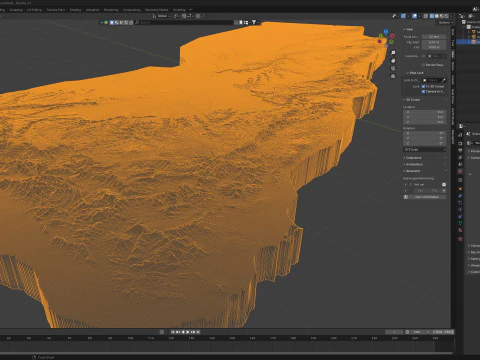
Task: Click the pan hand viewport icon
Action: coord(393,61)
